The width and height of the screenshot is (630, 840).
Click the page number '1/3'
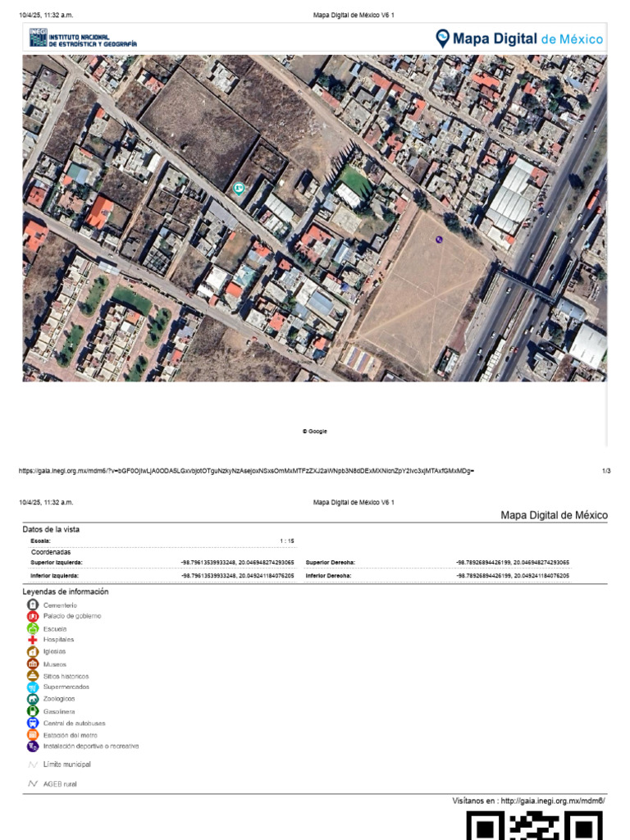606,471
